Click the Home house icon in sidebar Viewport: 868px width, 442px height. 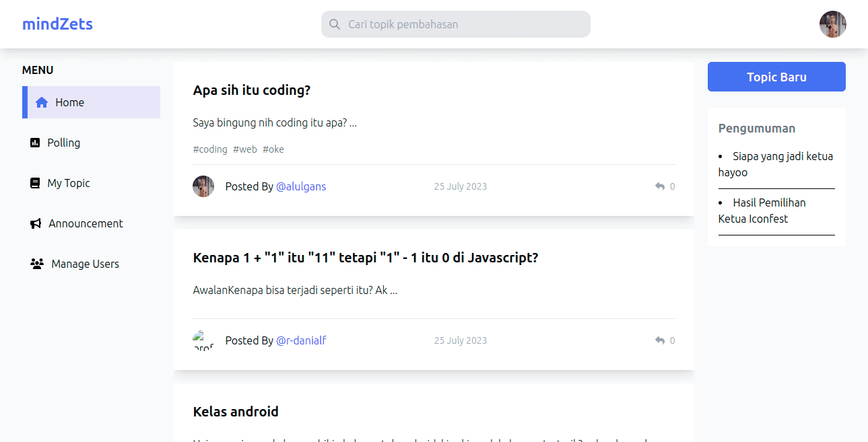(42, 102)
